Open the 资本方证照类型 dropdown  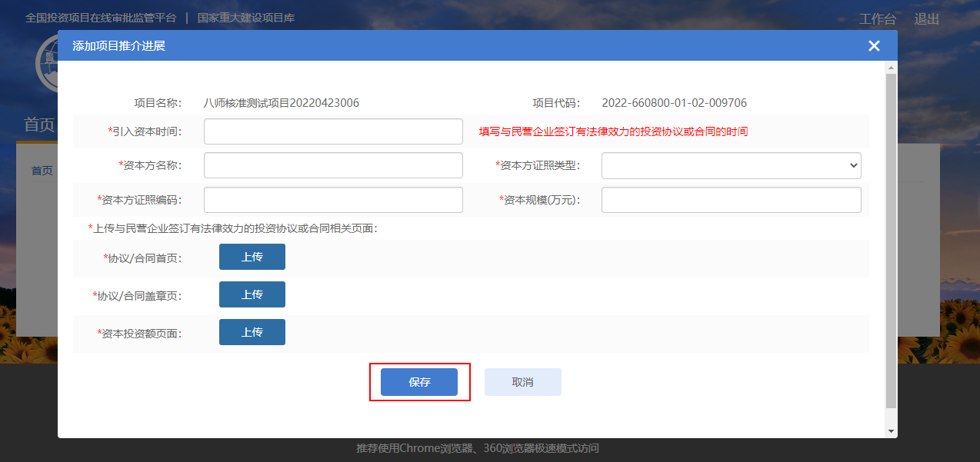pos(731,165)
